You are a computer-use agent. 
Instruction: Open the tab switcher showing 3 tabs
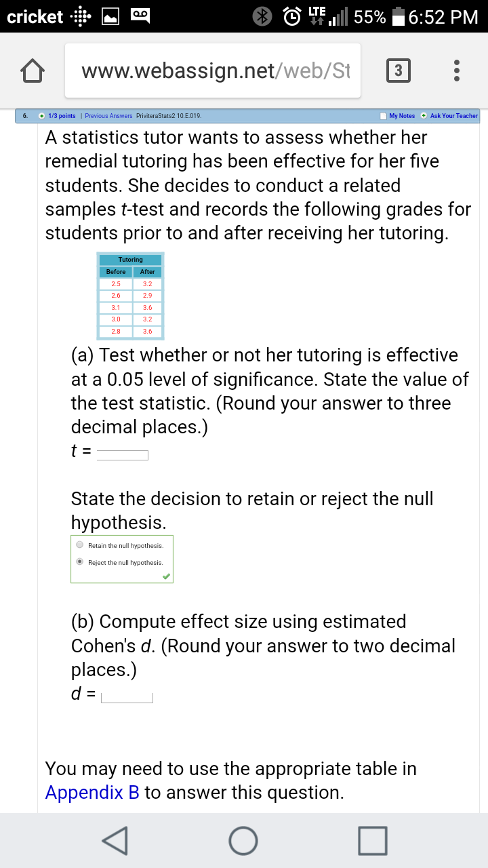(399, 71)
